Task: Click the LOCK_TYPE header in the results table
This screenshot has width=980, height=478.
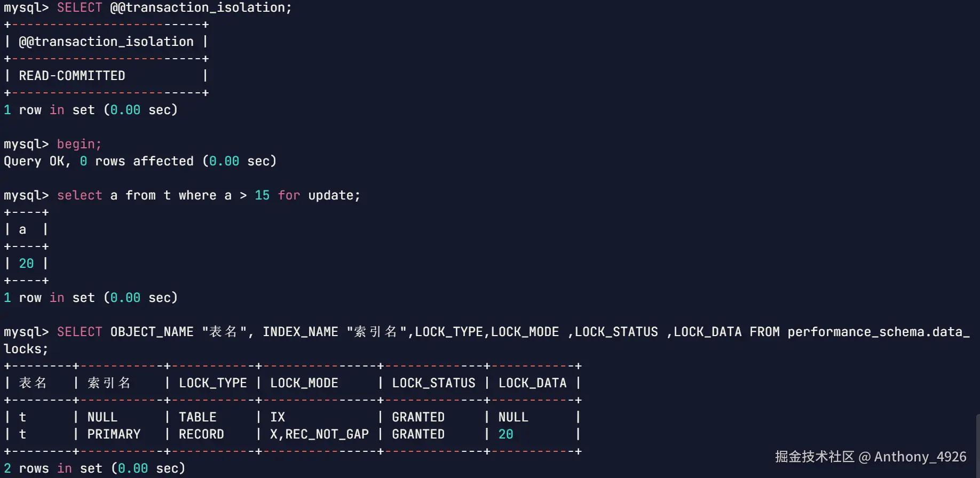Action: pos(212,383)
